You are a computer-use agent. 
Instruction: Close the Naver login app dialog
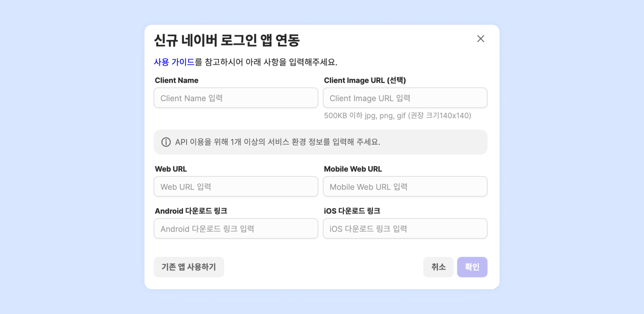pyautogui.click(x=481, y=39)
